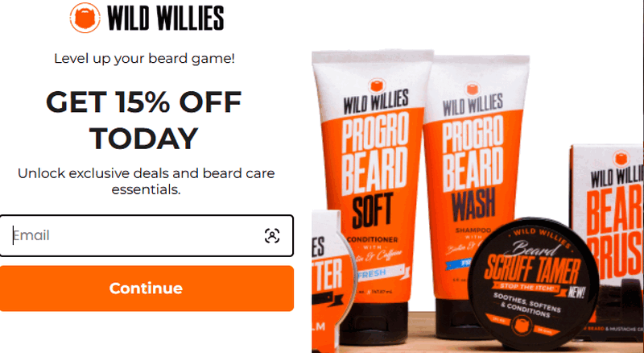The width and height of the screenshot is (644, 353).
Task: Click the Stop The Itch ribbon on tin
Action: tap(529, 287)
